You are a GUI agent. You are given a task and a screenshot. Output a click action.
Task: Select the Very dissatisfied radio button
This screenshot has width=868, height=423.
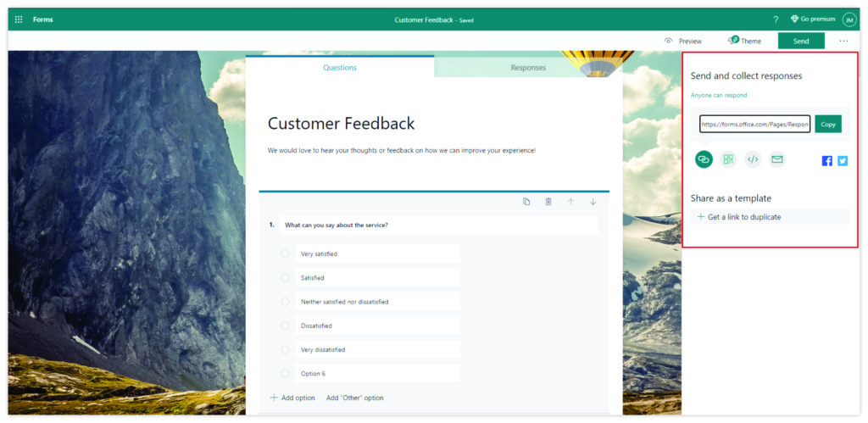click(x=285, y=349)
